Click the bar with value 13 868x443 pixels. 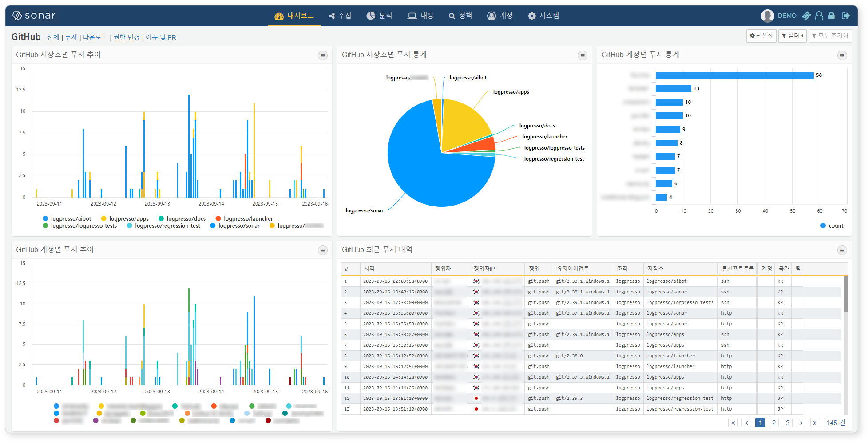674,88
